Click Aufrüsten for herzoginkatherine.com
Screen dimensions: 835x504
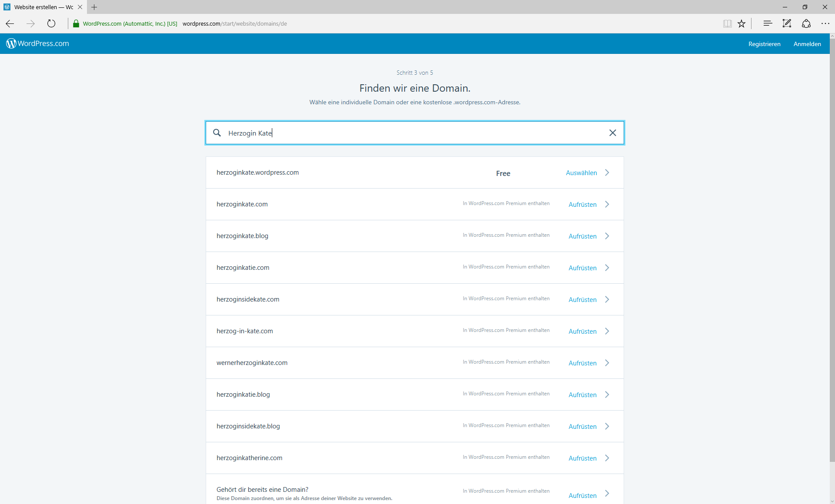[x=582, y=458]
